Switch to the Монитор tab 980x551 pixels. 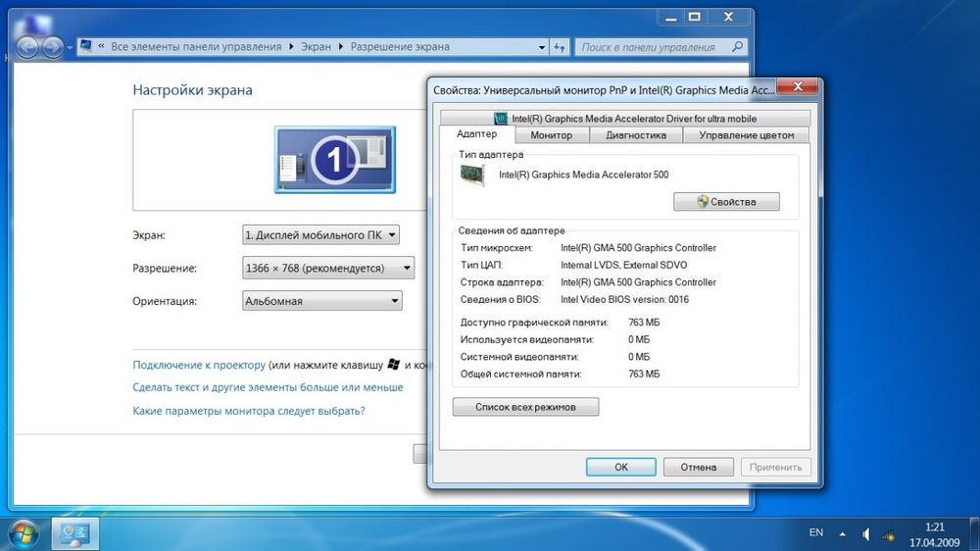(x=551, y=135)
